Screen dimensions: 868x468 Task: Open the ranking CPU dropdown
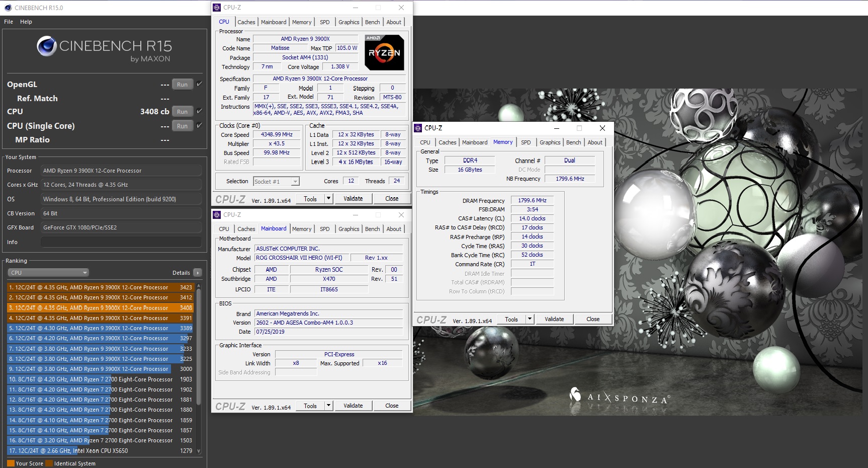pyautogui.click(x=48, y=273)
